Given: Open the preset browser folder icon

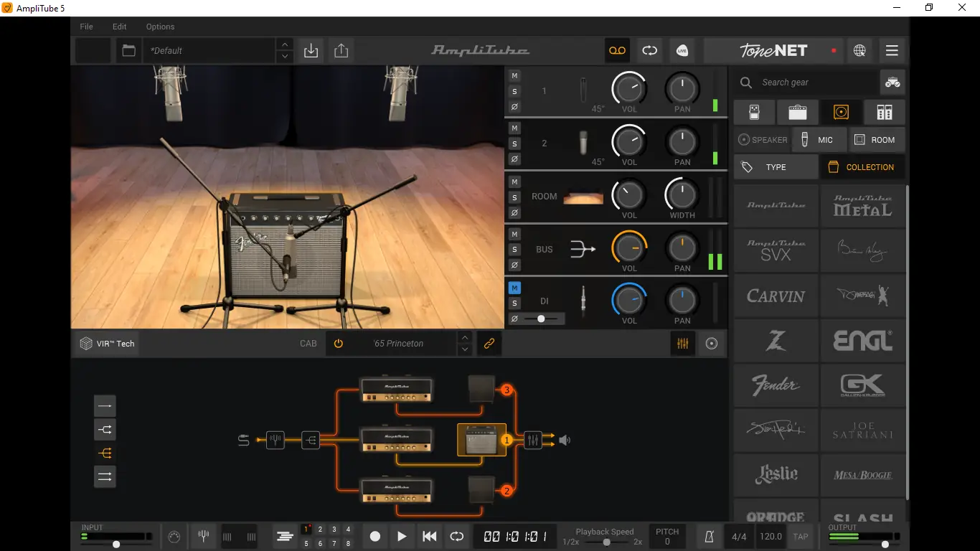Looking at the screenshot, I should coord(128,51).
